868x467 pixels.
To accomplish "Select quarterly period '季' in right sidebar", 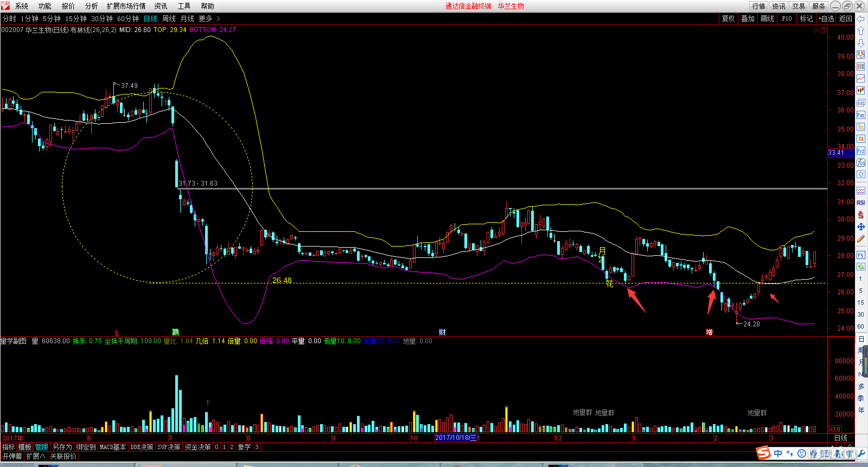I will (x=860, y=398).
